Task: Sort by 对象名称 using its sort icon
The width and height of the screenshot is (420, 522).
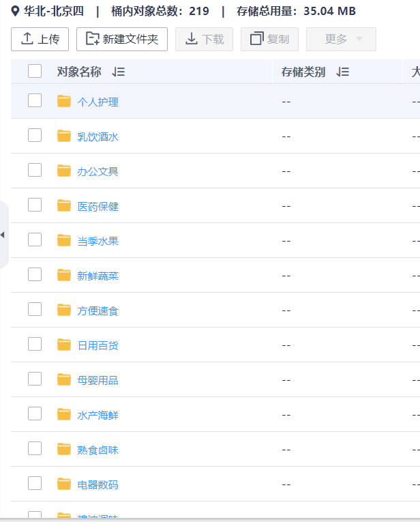Action: pos(118,72)
